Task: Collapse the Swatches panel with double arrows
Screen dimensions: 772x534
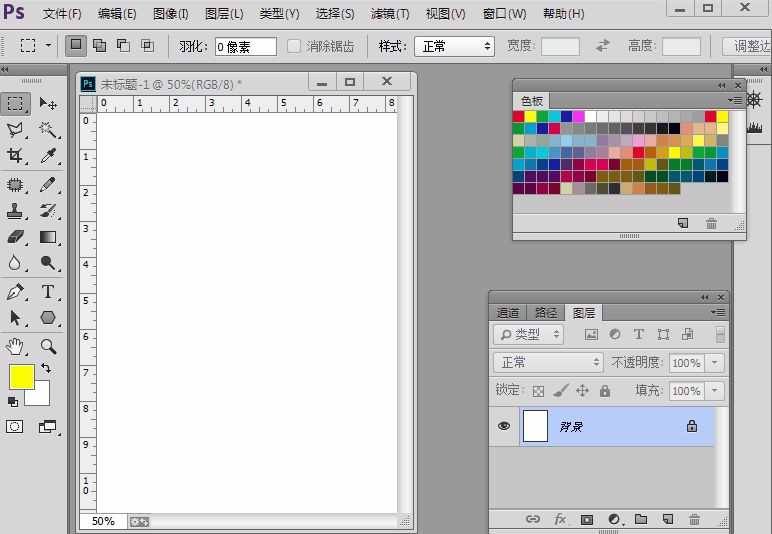Action: click(x=721, y=86)
